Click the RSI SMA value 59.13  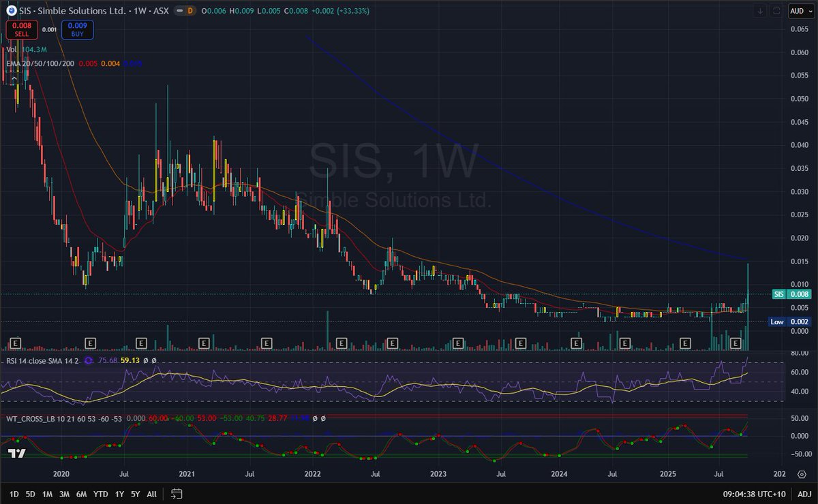(x=130, y=361)
